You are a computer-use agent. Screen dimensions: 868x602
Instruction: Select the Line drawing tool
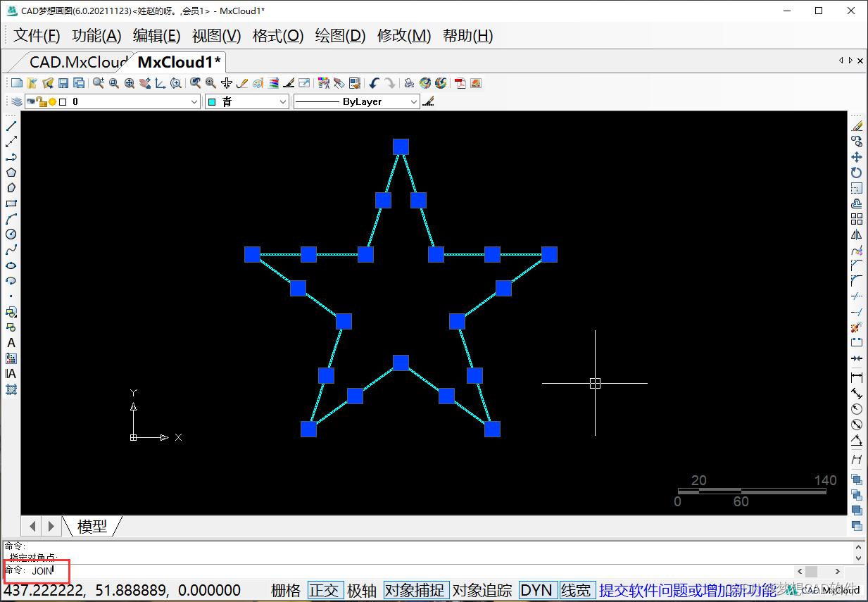[x=11, y=126]
